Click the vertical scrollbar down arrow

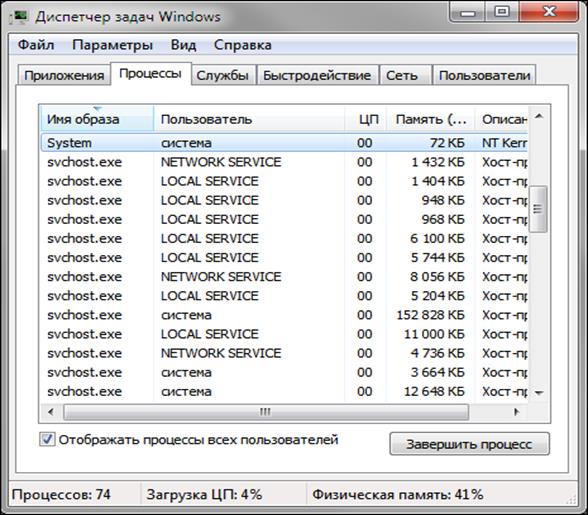tap(539, 393)
